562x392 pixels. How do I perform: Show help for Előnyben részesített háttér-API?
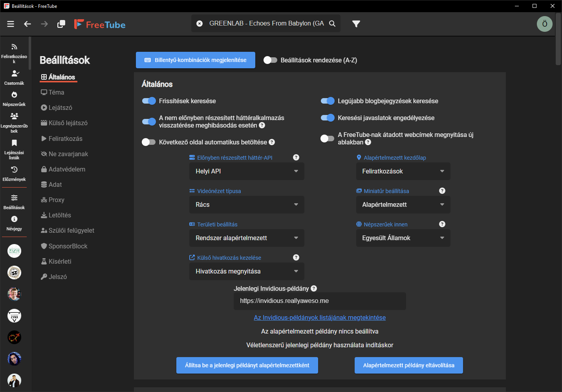click(296, 157)
